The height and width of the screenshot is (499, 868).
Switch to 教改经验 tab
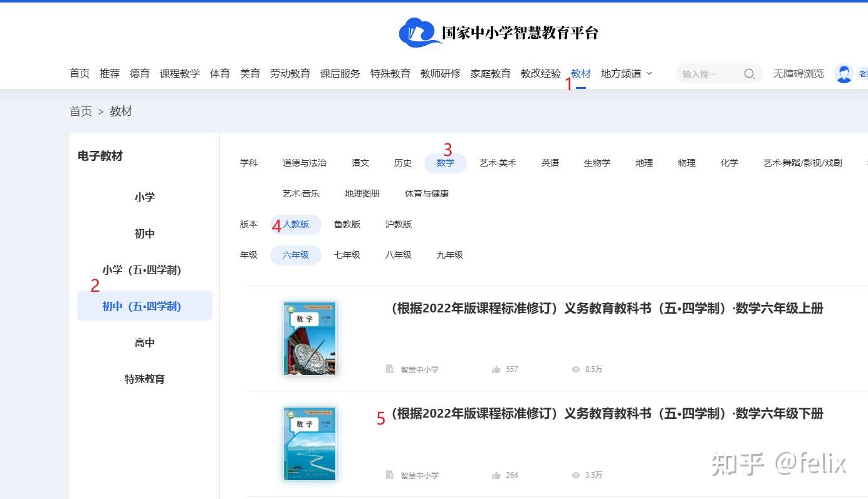[541, 73]
